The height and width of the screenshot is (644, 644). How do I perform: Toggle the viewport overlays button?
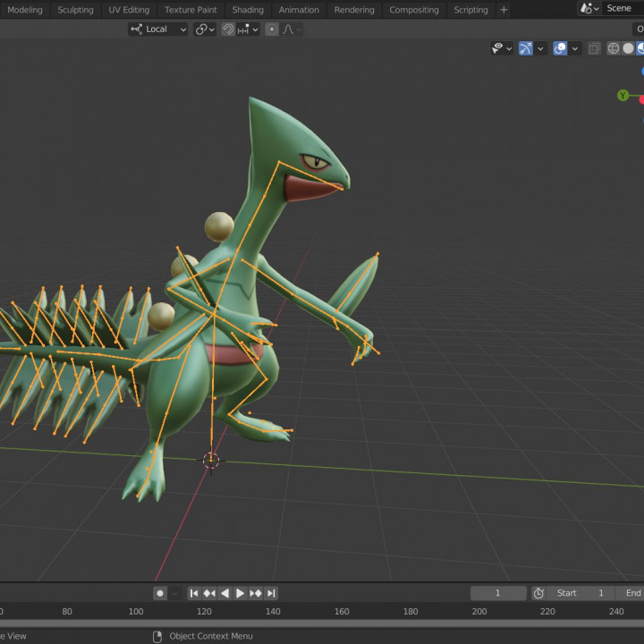(560, 48)
